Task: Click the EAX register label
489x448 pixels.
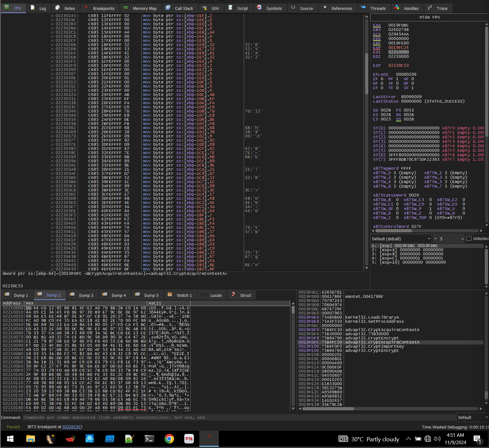Action: pyautogui.click(x=377, y=25)
